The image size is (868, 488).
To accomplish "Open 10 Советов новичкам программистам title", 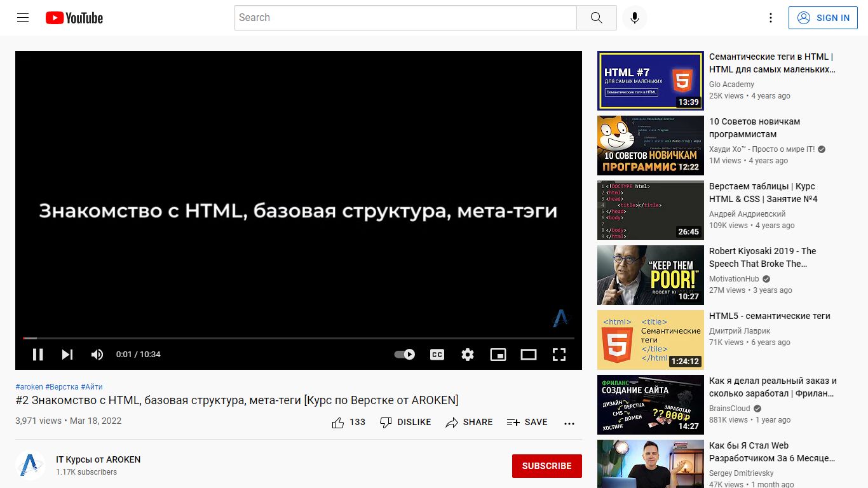I will [x=755, y=128].
